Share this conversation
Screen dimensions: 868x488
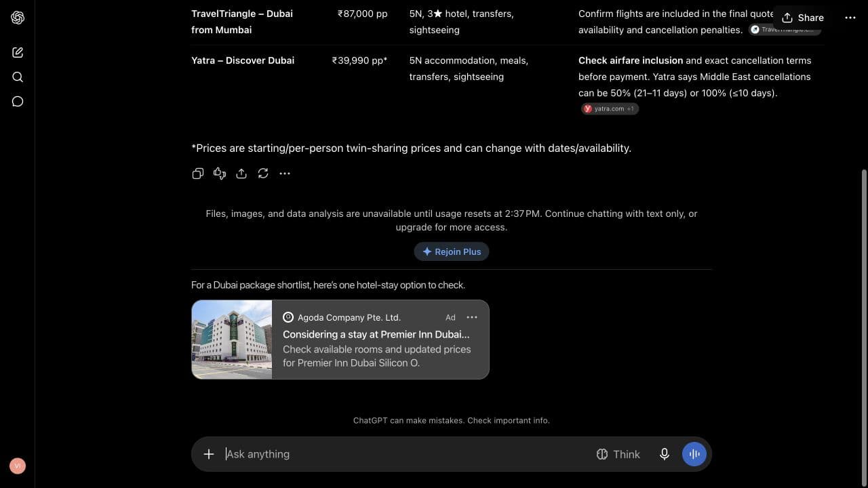click(x=803, y=18)
